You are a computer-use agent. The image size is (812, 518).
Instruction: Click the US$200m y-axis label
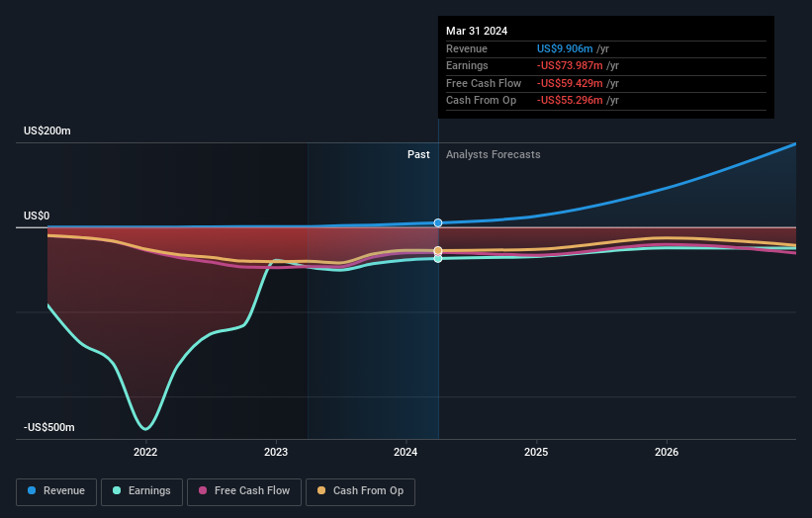(x=47, y=130)
